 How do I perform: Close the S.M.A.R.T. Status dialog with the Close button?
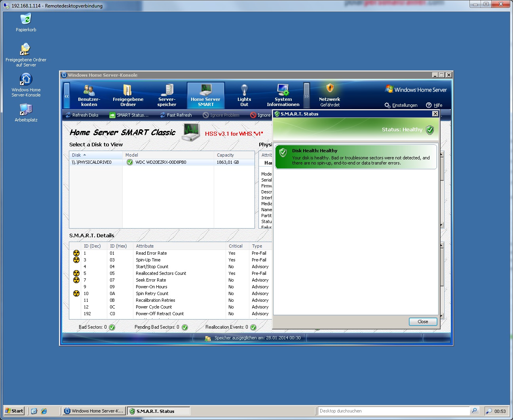click(423, 322)
